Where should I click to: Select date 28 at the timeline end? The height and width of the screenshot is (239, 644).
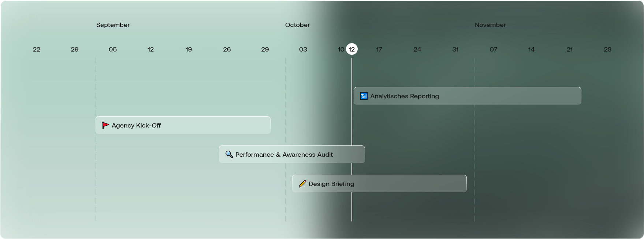(607, 49)
